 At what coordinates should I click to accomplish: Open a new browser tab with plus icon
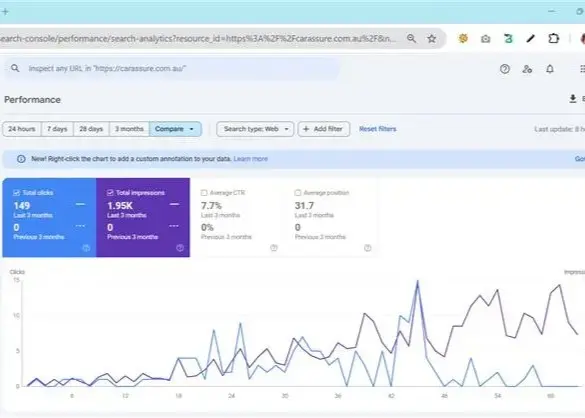pyautogui.click(x=5, y=12)
